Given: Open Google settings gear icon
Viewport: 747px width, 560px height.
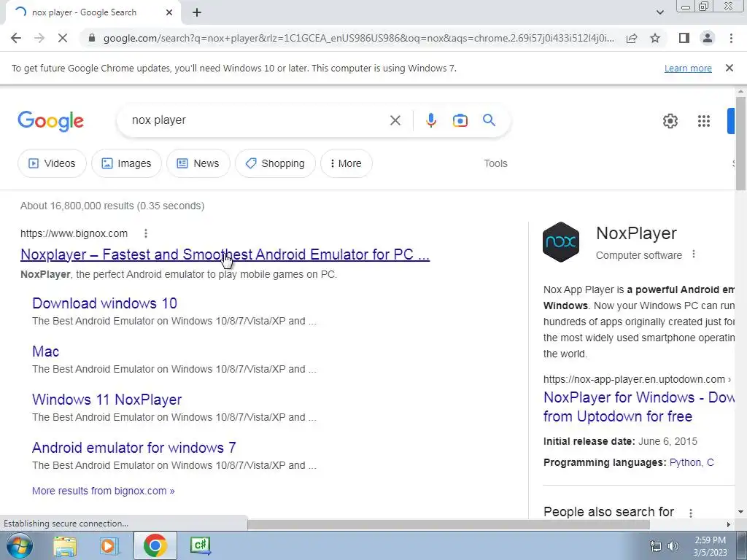Looking at the screenshot, I should tap(670, 121).
